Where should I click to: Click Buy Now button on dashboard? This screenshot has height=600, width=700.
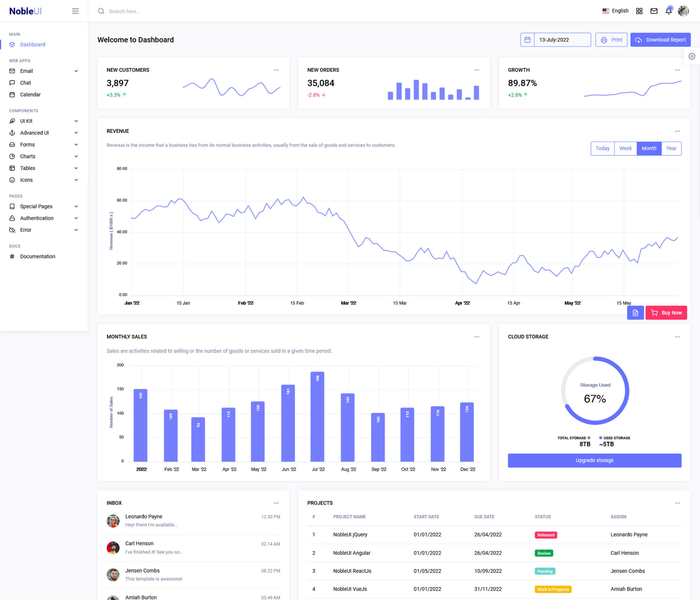(x=666, y=312)
